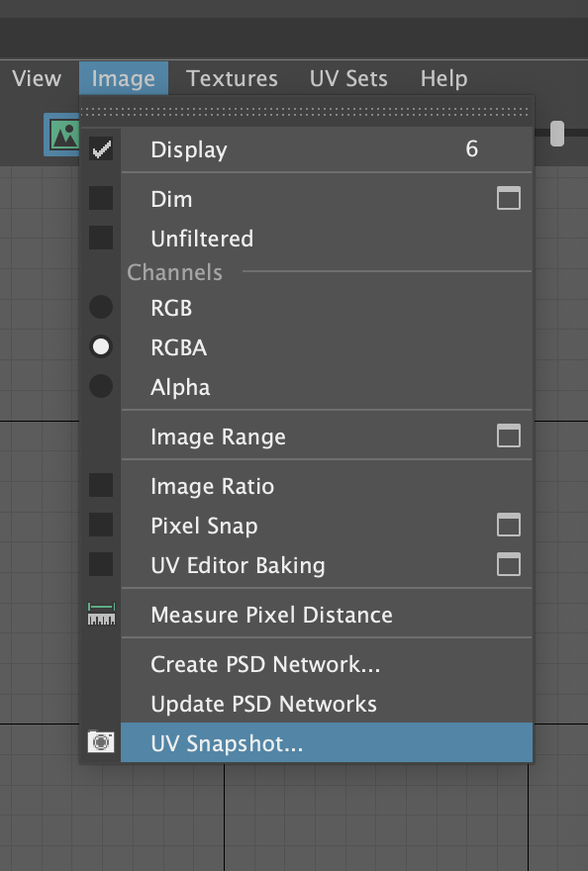588x871 pixels.
Task: Enable the Unfiltered checkbox
Action: (x=101, y=238)
